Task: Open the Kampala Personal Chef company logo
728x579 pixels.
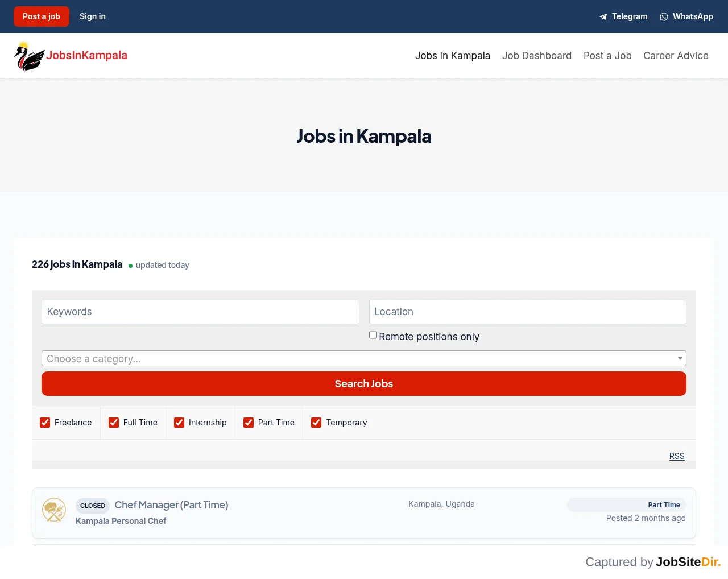Action: [x=54, y=510]
